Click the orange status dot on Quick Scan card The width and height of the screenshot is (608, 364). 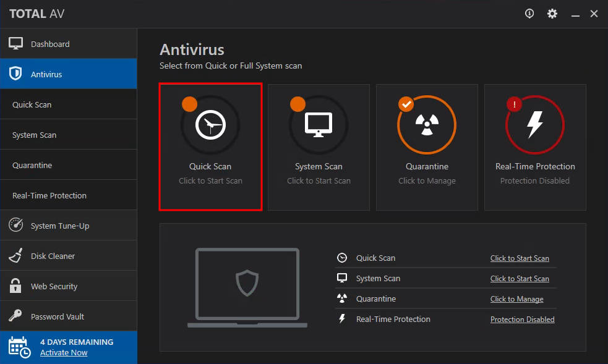[x=190, y=104]
